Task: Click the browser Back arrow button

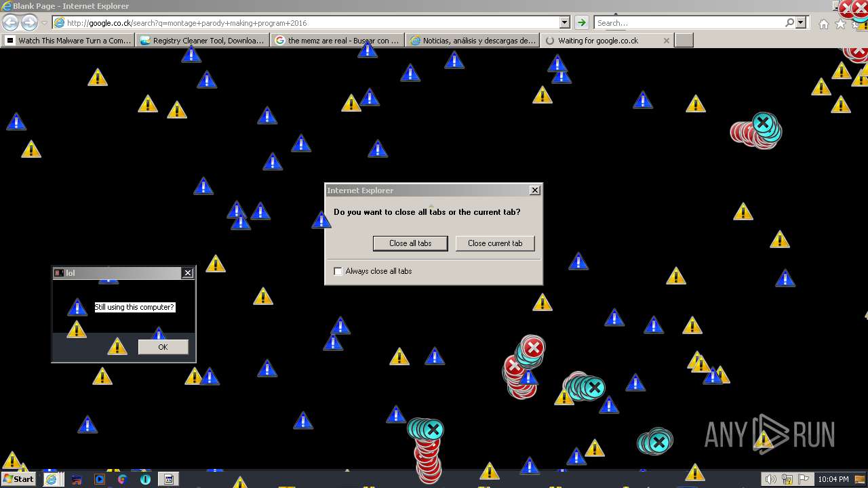Action: [11, 23]
